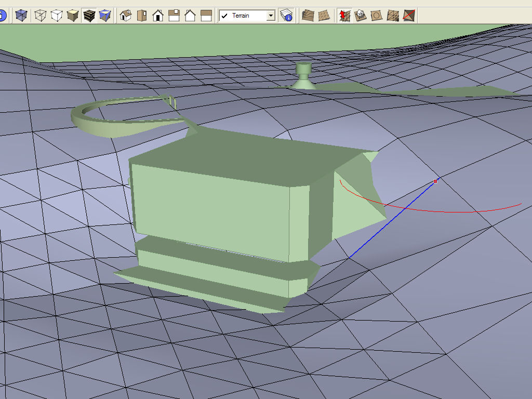This screenshot has height=399, width=532.
Task: Select Sandbox From Scratch tool
Action: (324, 16)
